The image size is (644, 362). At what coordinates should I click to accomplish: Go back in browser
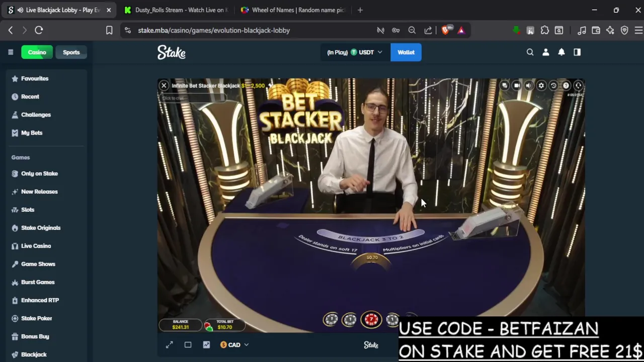(x=11, y=30)
